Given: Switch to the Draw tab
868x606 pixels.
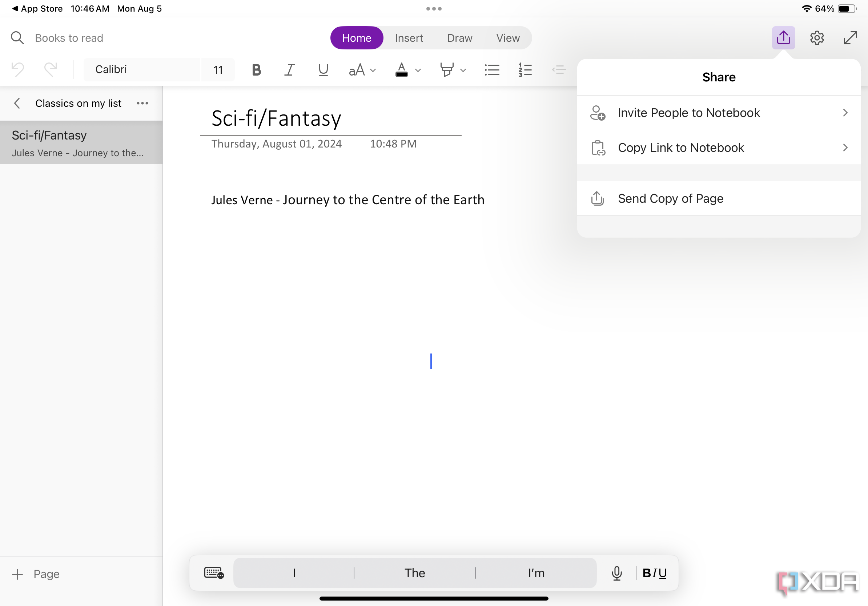Looking at the screenshot, I should click(x=459, y=37).
